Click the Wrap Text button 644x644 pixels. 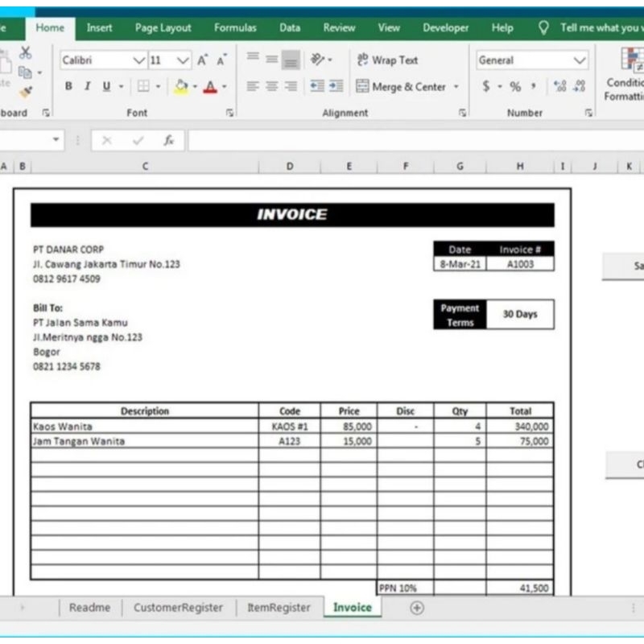(387, 60)
